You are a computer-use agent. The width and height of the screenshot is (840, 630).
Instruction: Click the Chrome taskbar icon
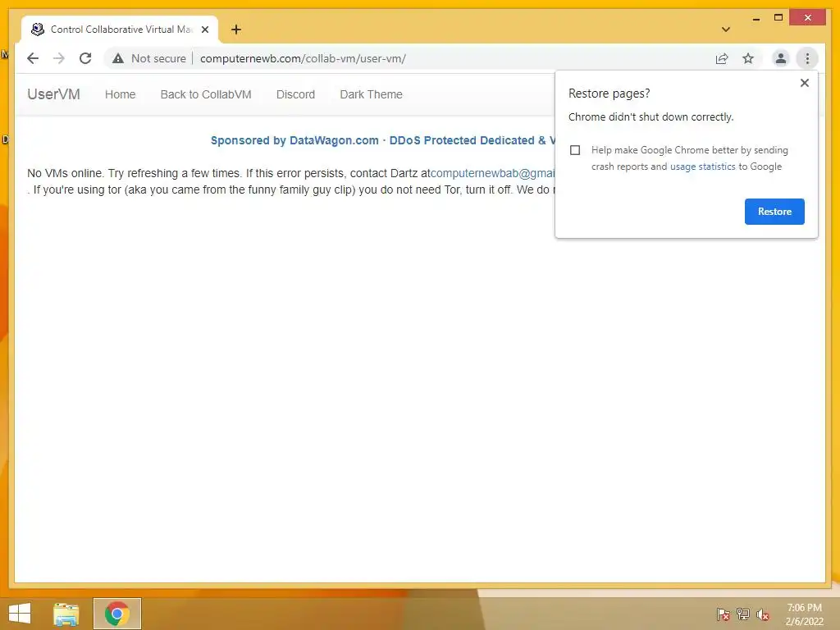[x=116, y=614]
